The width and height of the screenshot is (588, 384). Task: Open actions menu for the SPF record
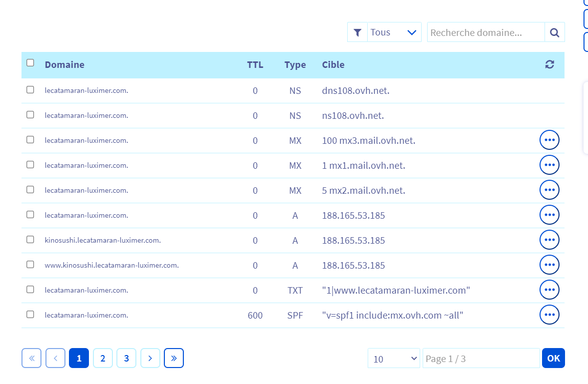pos(550,315)
